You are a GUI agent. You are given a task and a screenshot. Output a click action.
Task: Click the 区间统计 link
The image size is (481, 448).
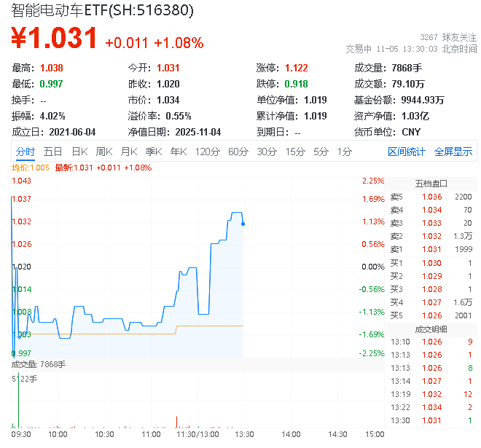point(406,152)
